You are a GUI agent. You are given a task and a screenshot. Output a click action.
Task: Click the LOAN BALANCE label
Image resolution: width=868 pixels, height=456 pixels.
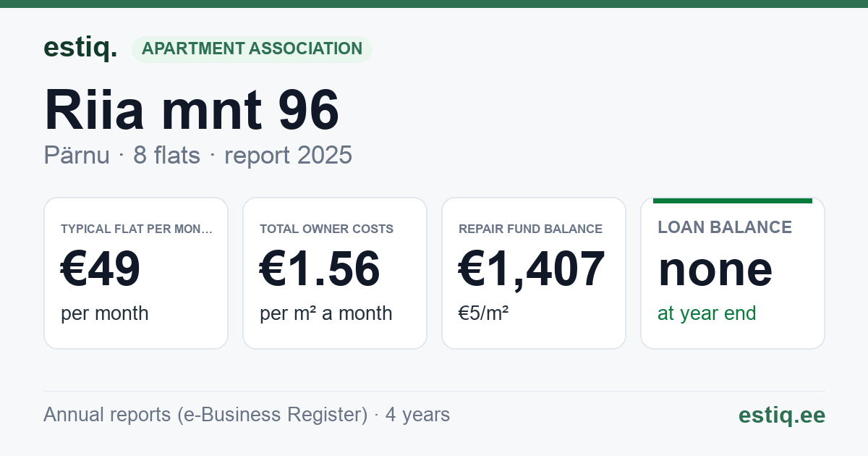coord(725,227)
